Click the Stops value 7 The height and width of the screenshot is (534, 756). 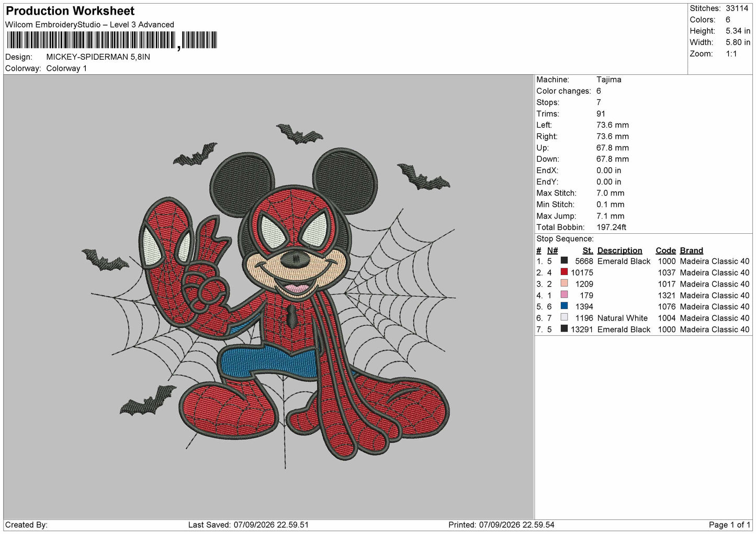point(599,103)
